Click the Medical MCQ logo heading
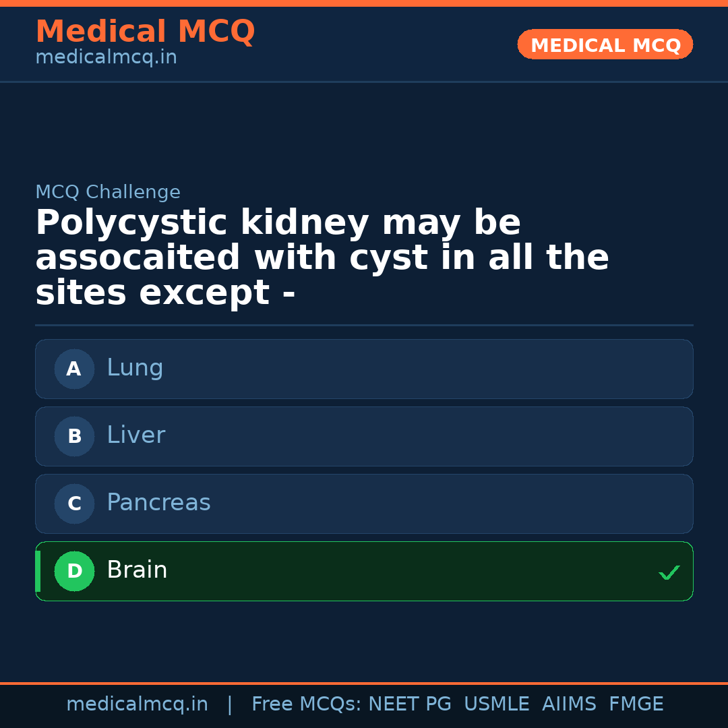The height and width of the screenshot is (728, 728). coord(145,32)
